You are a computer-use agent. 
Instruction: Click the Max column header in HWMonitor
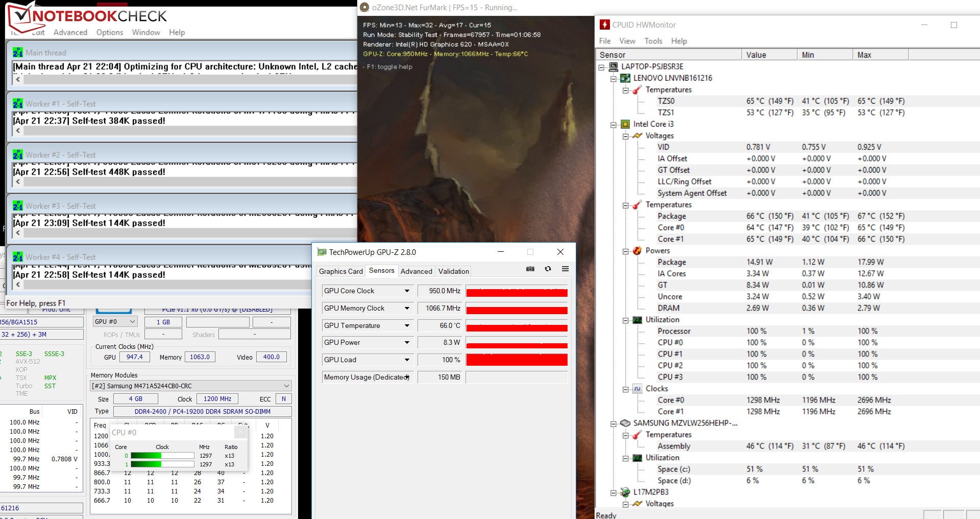tap(880, 55)
